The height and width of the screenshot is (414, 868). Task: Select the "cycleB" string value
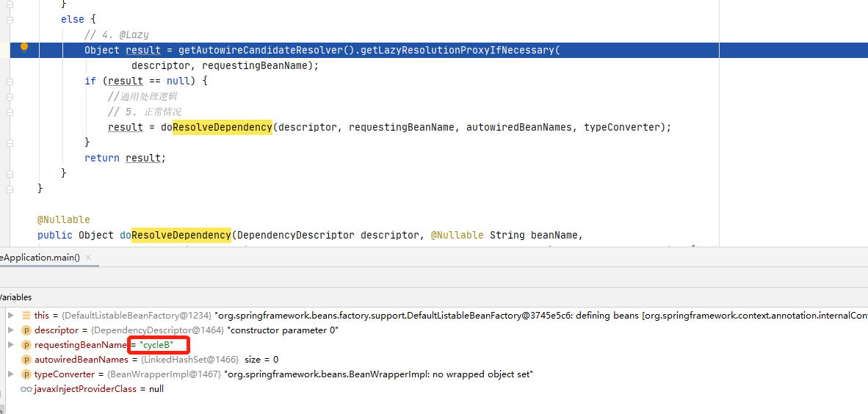click(x=157, y=345)
